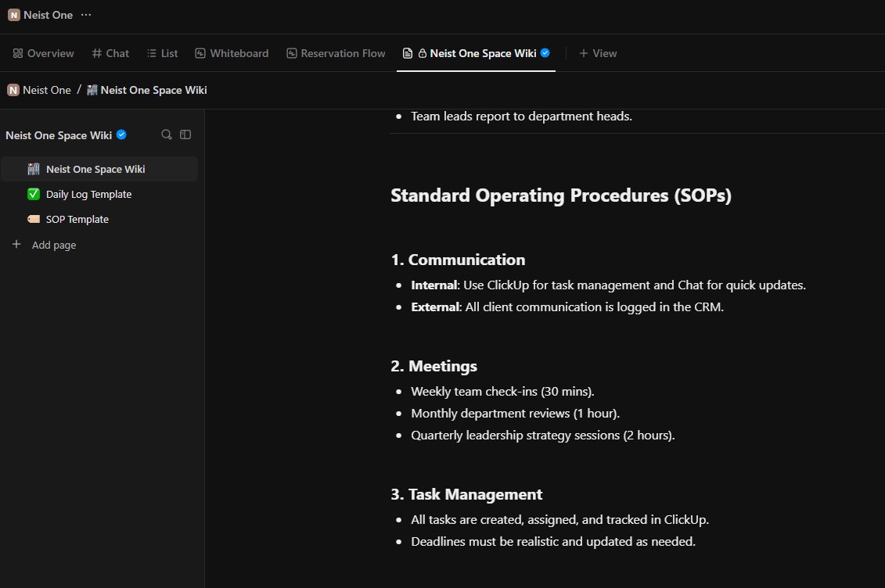The image size is (885, 588).
Task: Add a new View
Action: point(598,53)
